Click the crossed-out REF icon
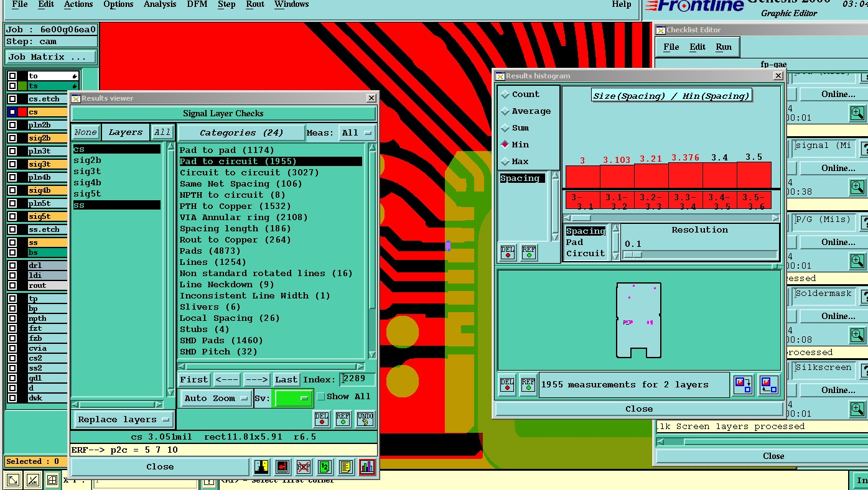Viewport: 868px width, 490px height. [303, 467]
